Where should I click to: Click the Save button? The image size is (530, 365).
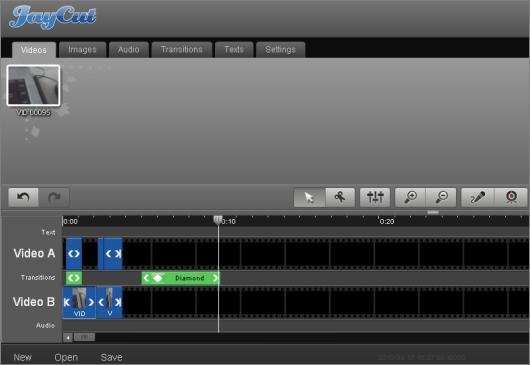tap(112, 357)
